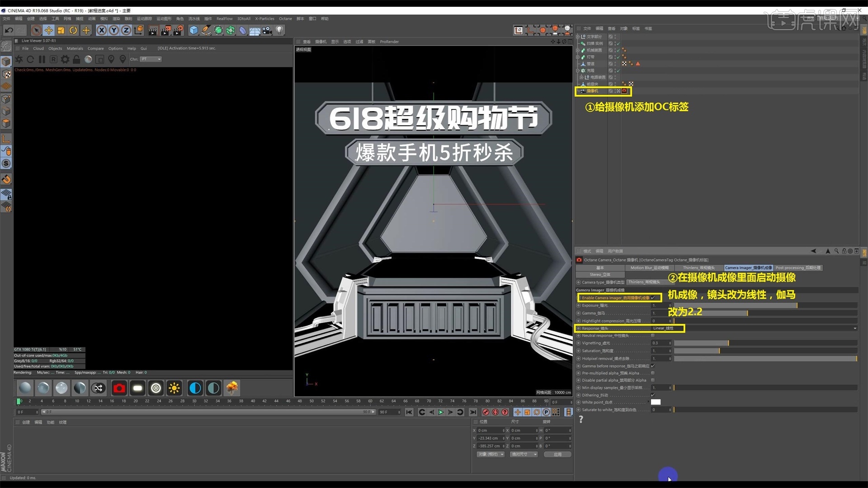Add an Octane camera from the bottom toolbar
Viewport: 868px width, 488px height.
[x=119, y=388]
